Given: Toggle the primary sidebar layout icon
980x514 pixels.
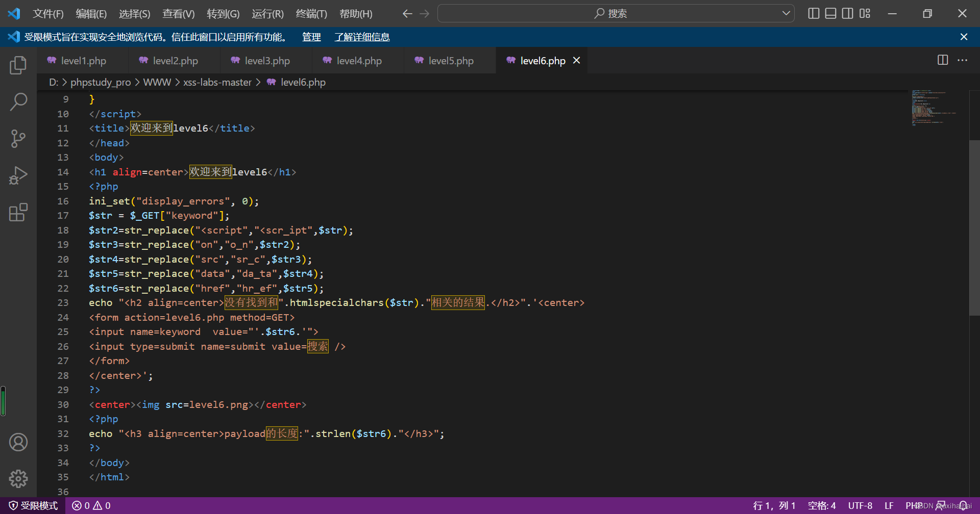Looking at the screenshot, I should point(813,13).
